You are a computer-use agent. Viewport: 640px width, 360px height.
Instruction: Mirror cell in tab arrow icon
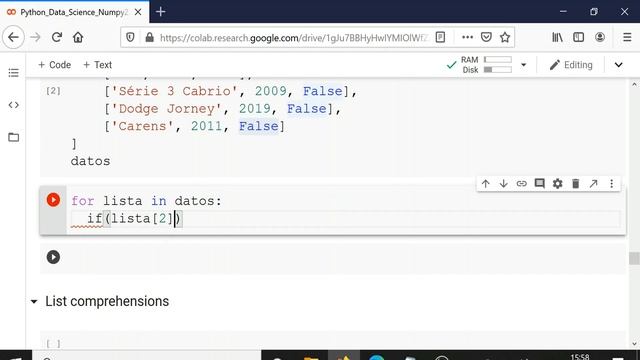pos(593,184)
